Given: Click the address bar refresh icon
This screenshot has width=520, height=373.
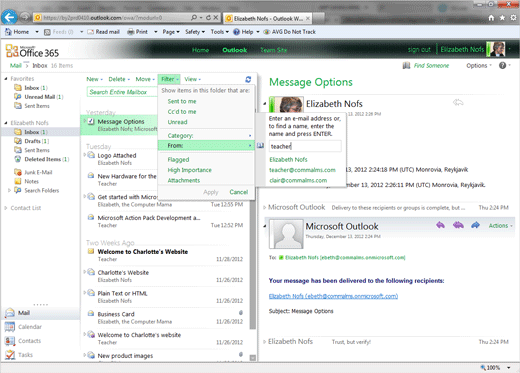Looking at the screenshot, I should click(208, 17).
